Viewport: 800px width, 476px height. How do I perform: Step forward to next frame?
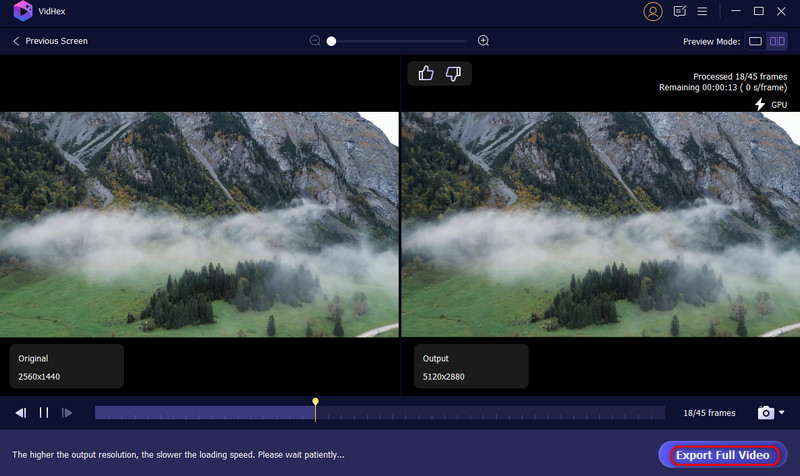(67, 412)
